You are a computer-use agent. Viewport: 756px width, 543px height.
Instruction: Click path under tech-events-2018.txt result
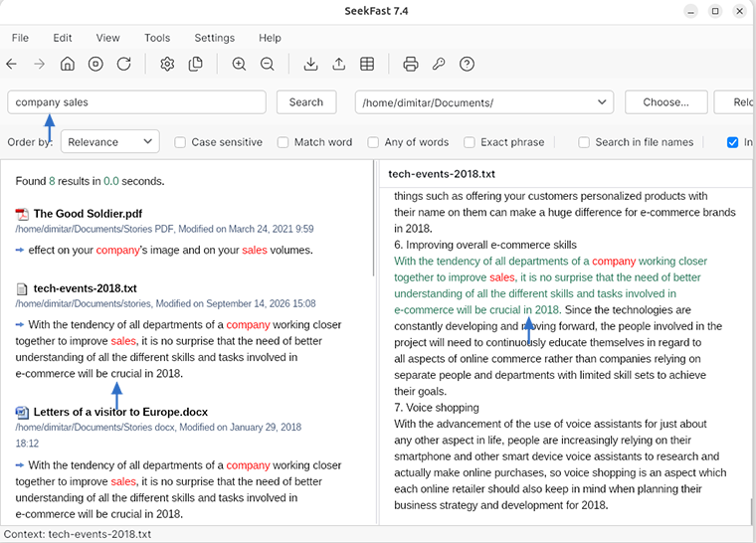[x=165, y=303]
